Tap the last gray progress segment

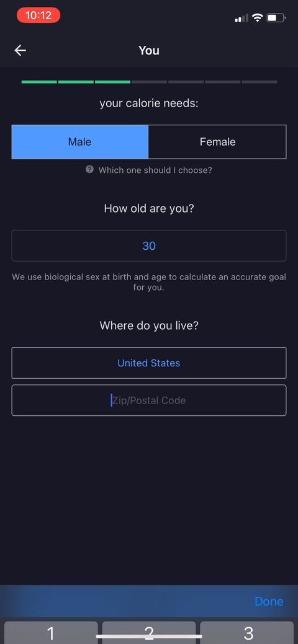tap(260, 82)
